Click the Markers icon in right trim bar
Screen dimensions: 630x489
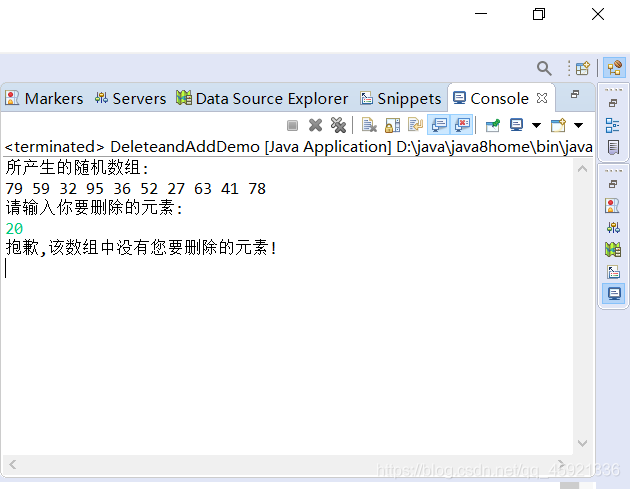612,206
